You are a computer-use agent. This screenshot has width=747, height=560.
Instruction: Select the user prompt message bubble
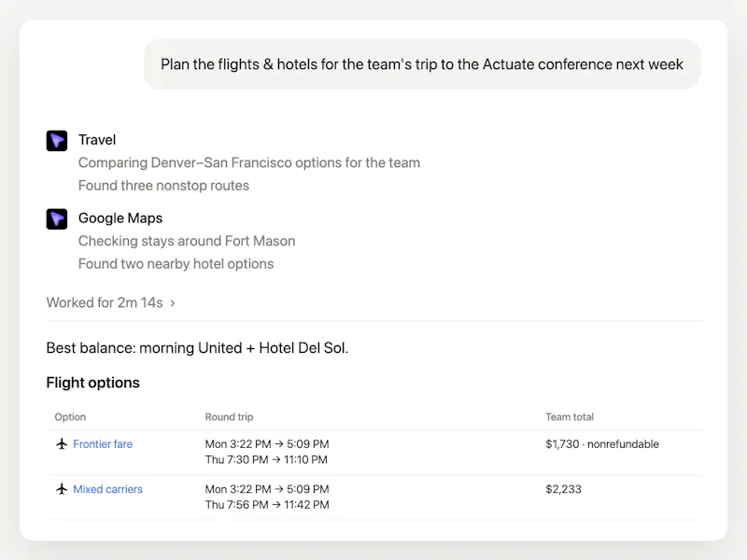click(x=422, y=64)
